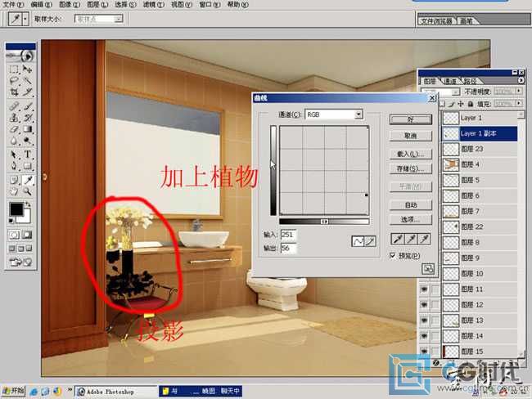Open the 通道(C) RGB channel dropdown
Viewport: 532px width, 399px height.
(358, 114)
